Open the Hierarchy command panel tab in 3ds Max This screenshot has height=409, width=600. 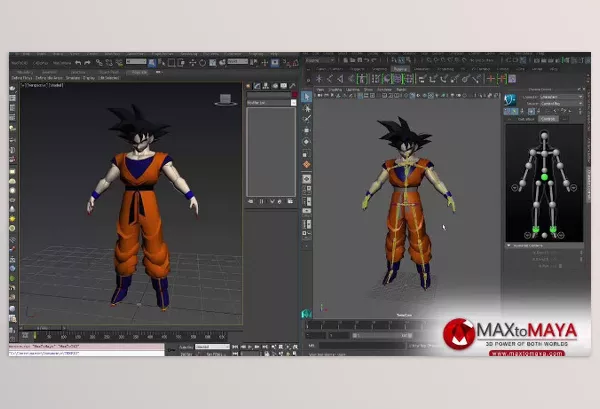(266, 86)
